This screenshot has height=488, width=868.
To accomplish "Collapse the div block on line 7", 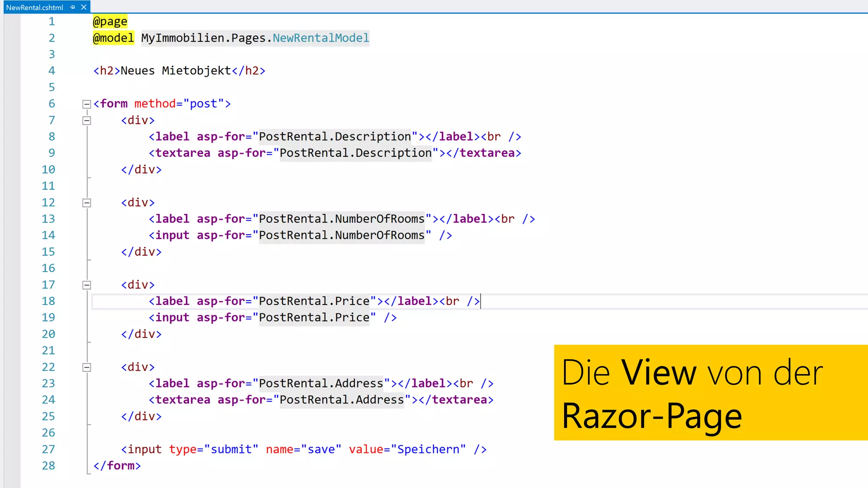I will pos(86,121).
